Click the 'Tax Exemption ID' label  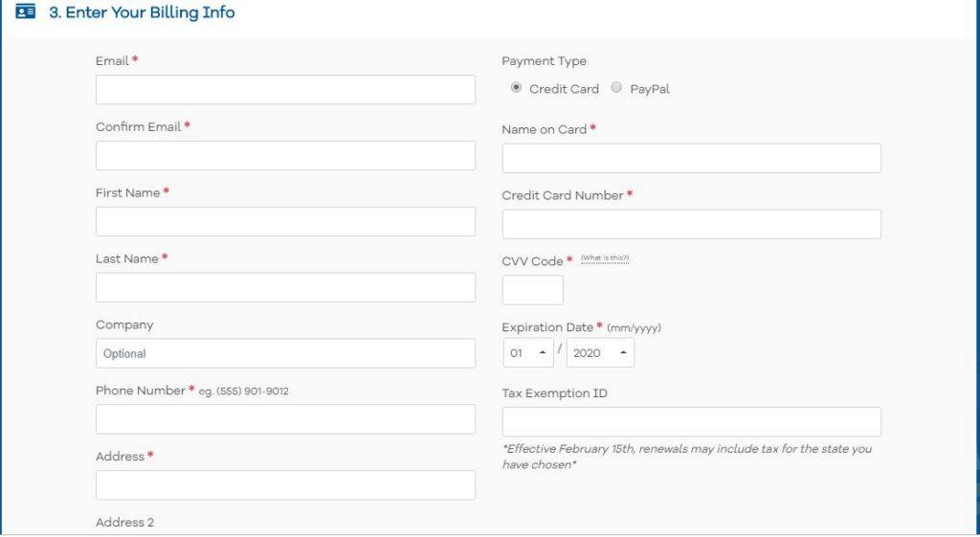[x=554, y=393]
